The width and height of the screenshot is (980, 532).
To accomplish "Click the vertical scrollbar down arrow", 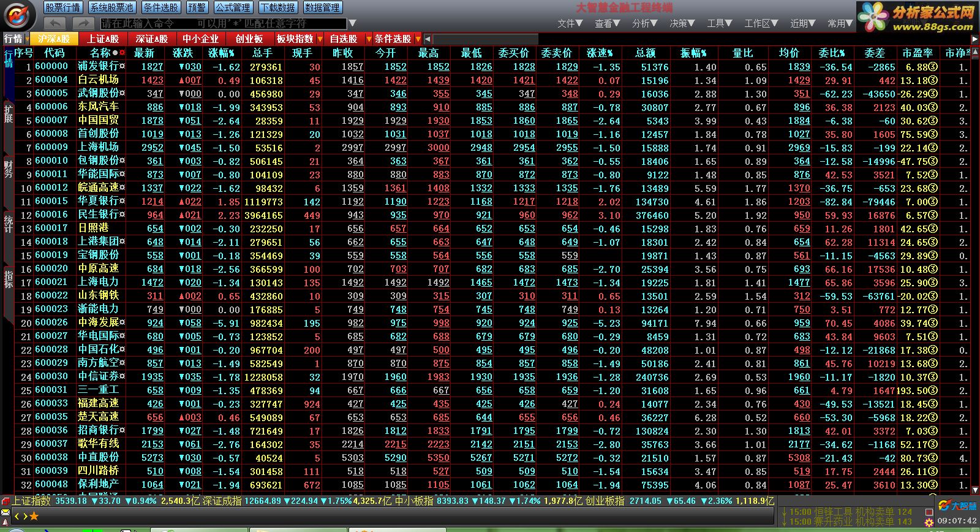I will click(975, 490).
